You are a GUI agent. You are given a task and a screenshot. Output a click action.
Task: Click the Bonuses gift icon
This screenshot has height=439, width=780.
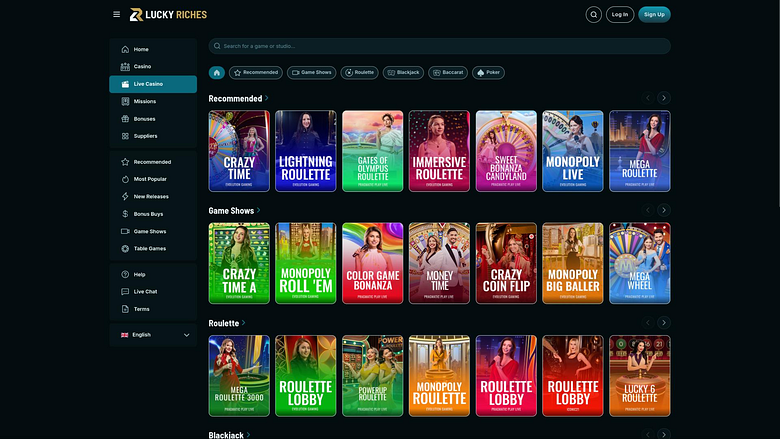click(125, 119)
